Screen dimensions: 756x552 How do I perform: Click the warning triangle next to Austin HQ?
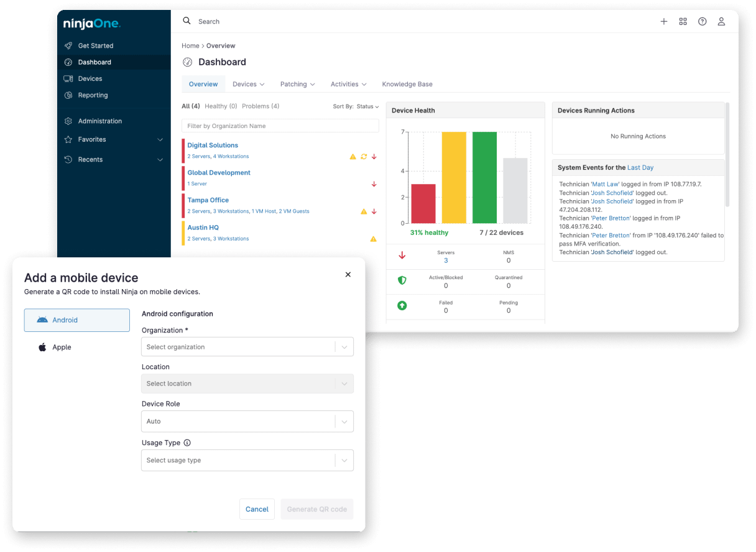click(x=374, y=239)
